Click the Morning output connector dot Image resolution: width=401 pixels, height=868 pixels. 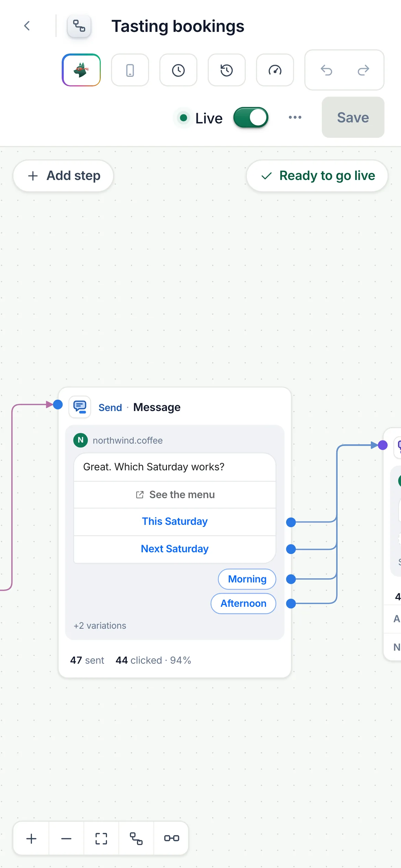291,579
